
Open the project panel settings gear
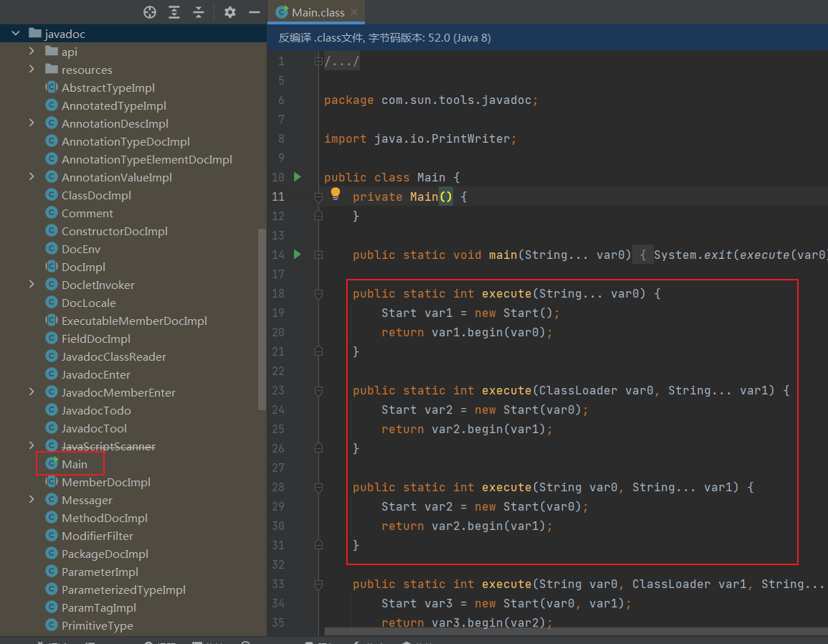coord(229,12)
